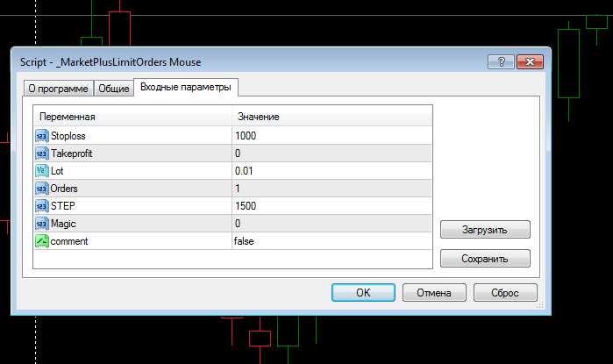Click the Takeprofit variable name

point(72,153)
